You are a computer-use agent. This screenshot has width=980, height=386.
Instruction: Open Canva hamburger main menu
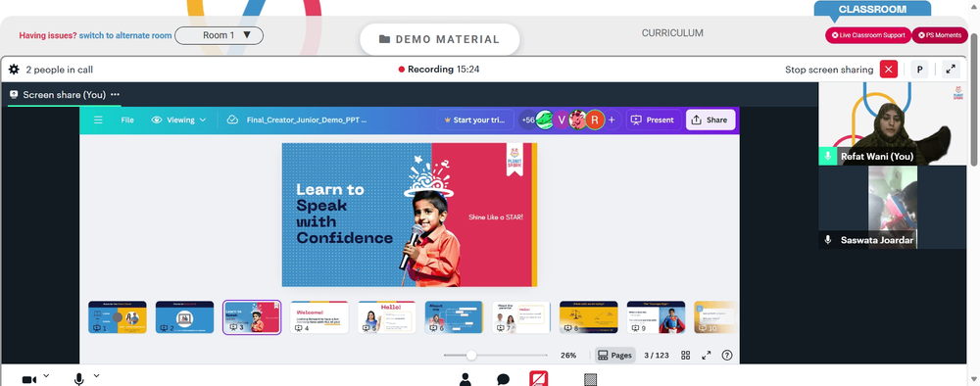pos(98,120)
